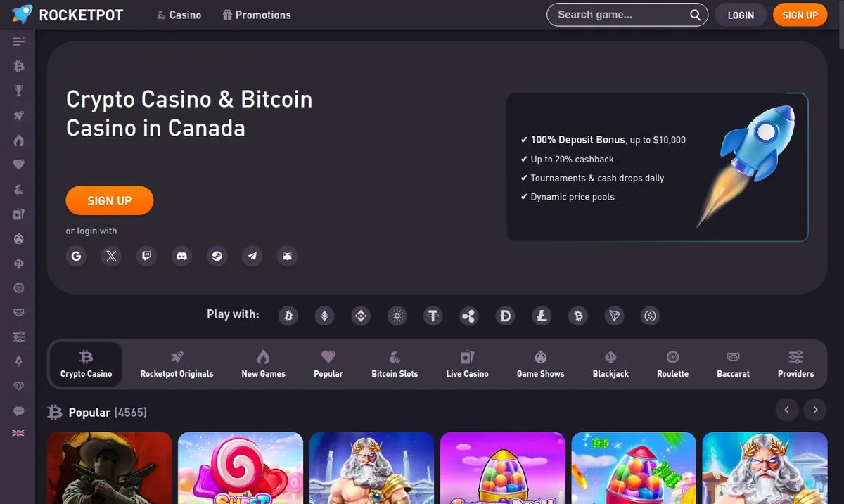Choose the dollar-sign coin in Play with row
This screenshot has width=844, height=504.
tap(651, 316)
